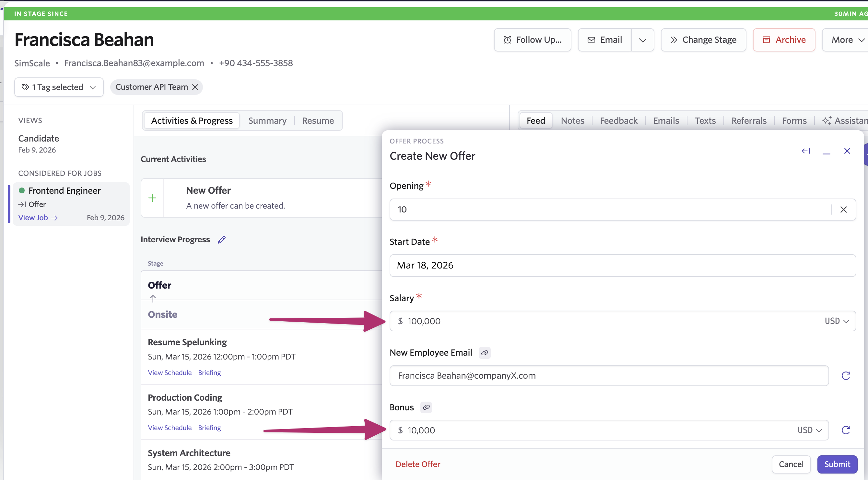Click the Change Stage button
This screenshot has width=868, height=480.
pyautogui.click(x=703, y=40)
